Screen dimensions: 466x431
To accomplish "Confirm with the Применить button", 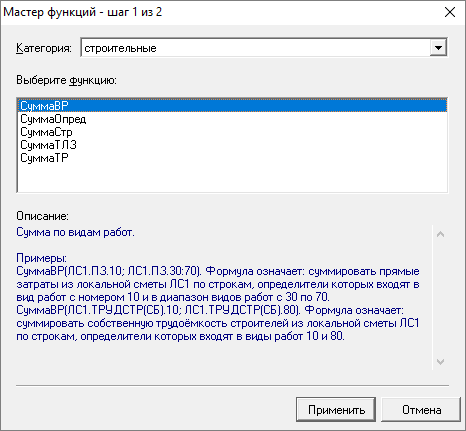I will tap(336, 410).
